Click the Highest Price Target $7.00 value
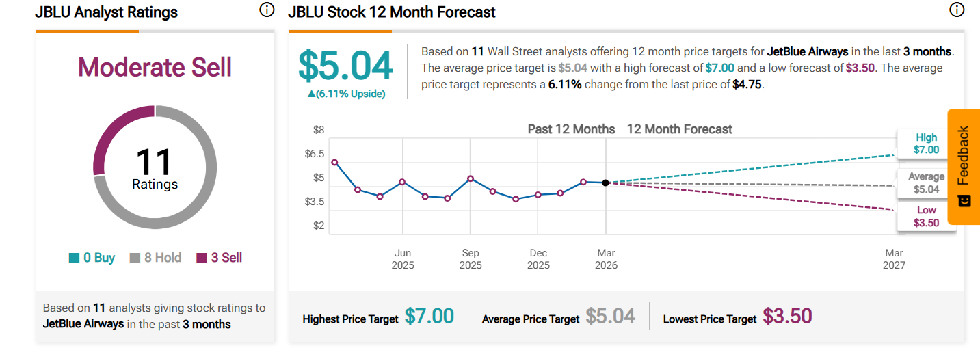 click(429, 316)
